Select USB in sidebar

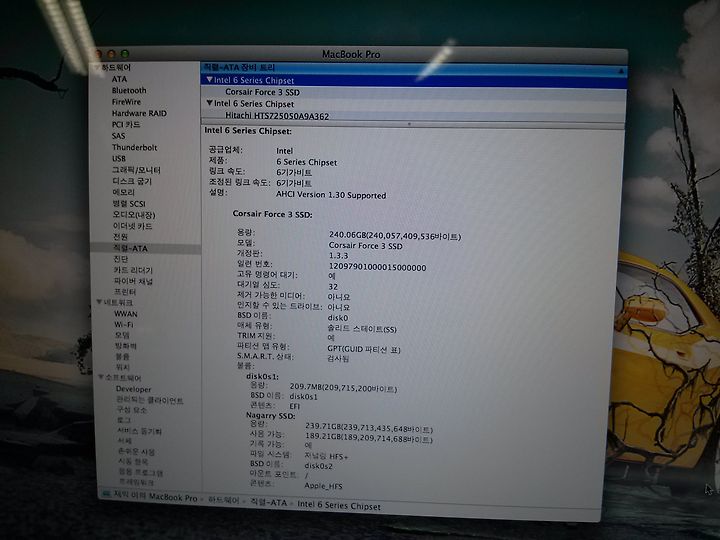(119, 158)
